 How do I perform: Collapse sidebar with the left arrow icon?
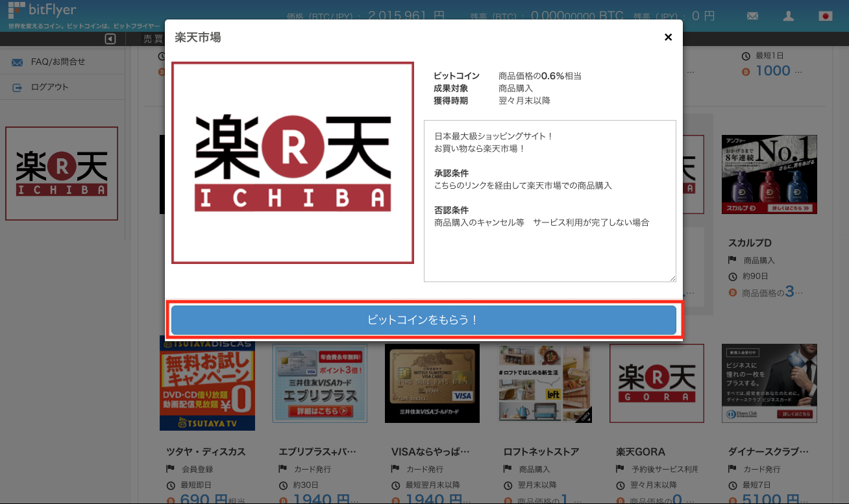point(110,39)
